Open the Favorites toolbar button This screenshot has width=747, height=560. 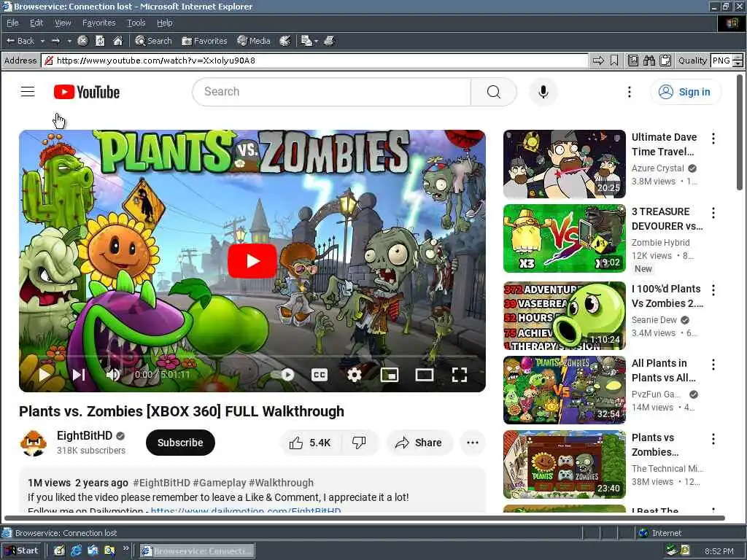coord(204,41)
